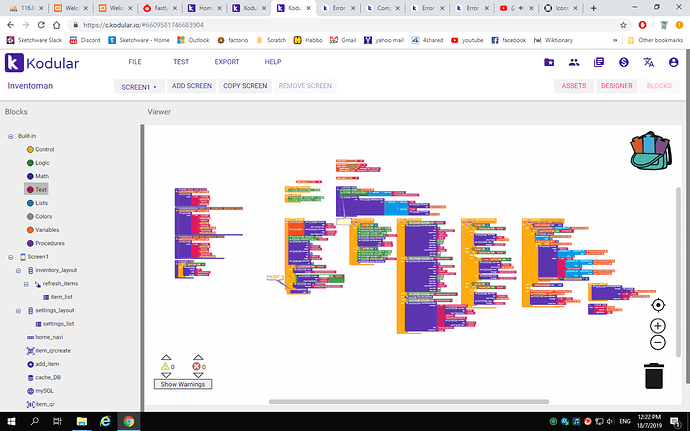The height and width of the screenshot is (431, 690).
Task: Open the Logic blocks category
Action: pos(38,163)
